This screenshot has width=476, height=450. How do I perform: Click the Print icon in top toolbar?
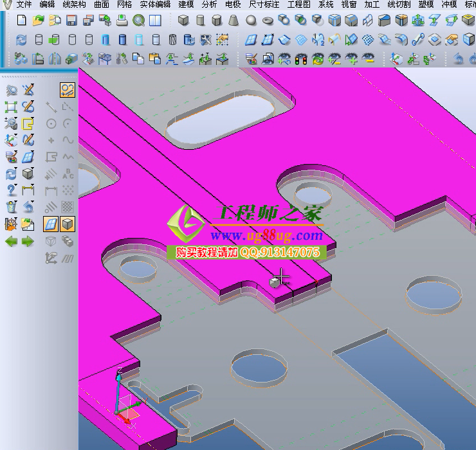[122, 21]
